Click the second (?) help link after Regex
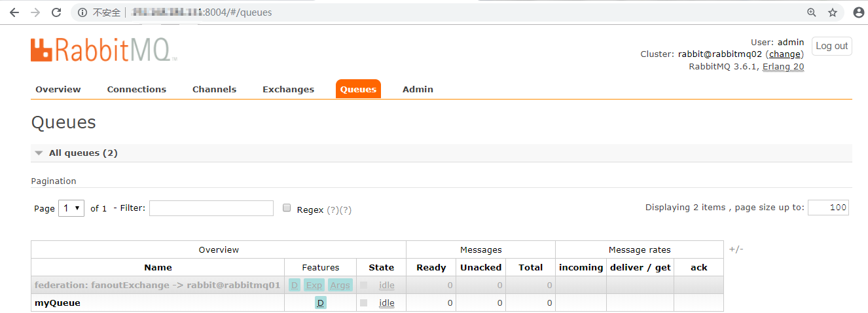868x313 pixels. click(x=346, y=210)
